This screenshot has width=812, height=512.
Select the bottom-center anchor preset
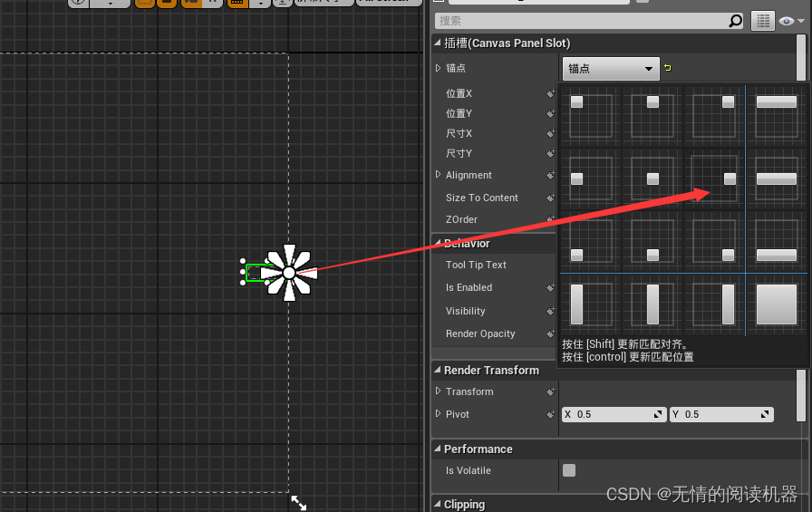(652, 240)
